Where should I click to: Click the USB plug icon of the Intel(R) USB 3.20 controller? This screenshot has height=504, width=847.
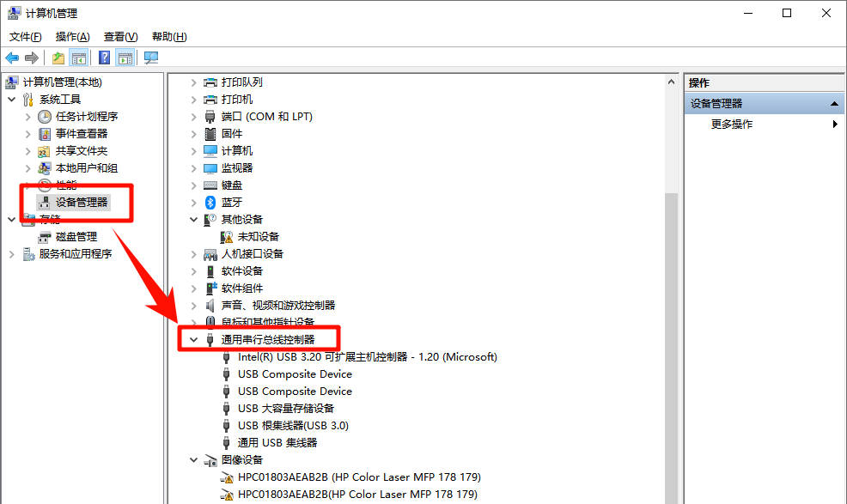point(227,357)
